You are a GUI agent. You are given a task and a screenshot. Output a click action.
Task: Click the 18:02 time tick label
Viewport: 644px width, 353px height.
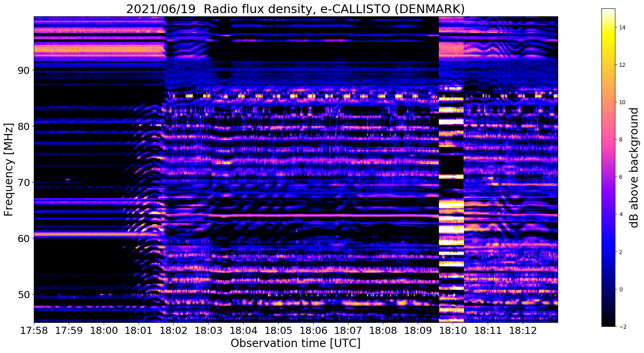pyautogui.click(x=173, y=331)
